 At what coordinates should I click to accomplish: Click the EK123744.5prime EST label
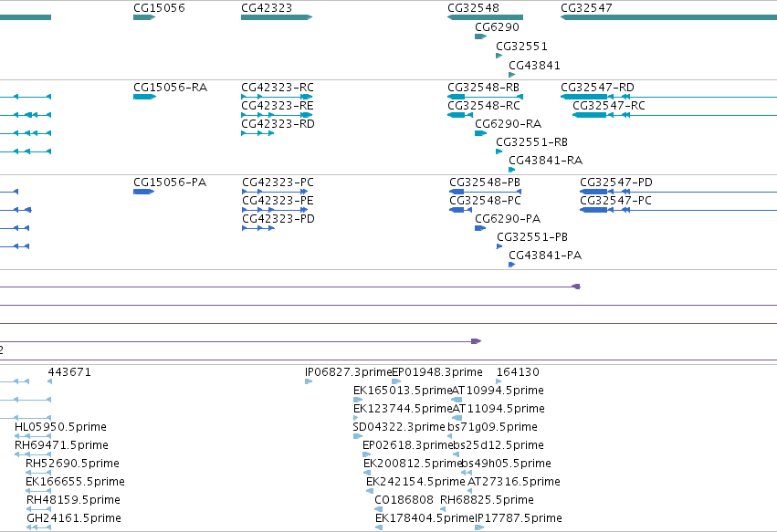click(x=403, y=409)
